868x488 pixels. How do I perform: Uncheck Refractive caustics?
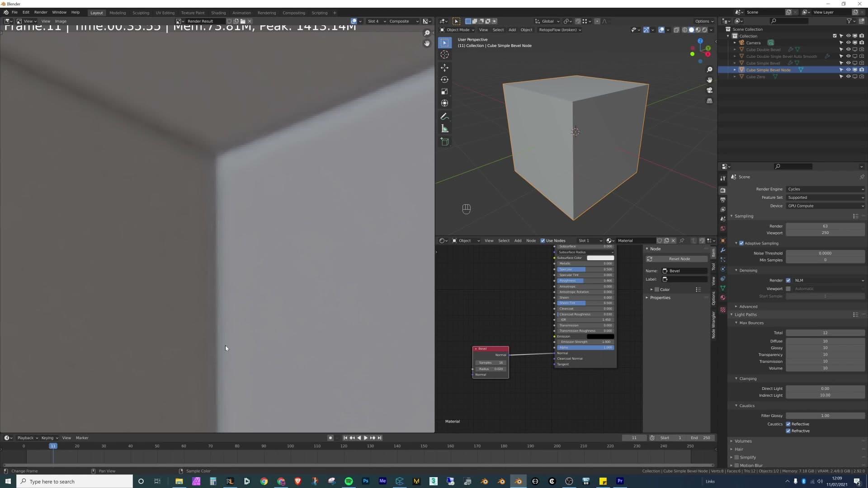coord(788,431)
